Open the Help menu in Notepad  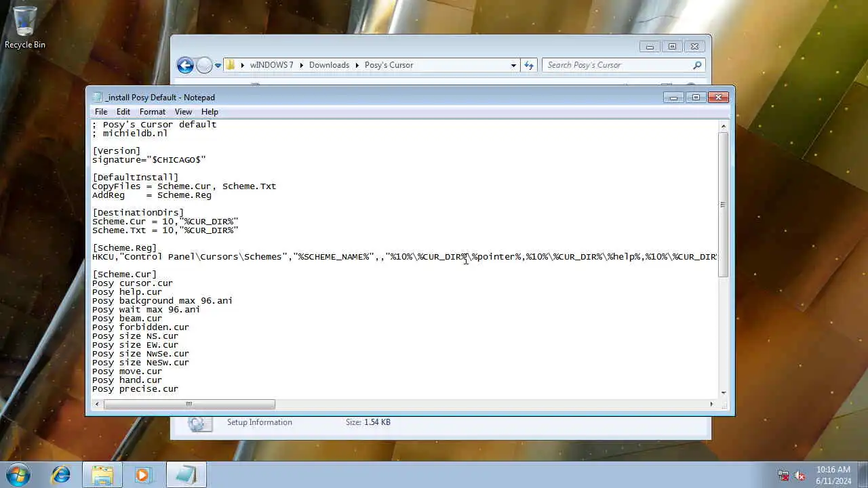[210, 112]
